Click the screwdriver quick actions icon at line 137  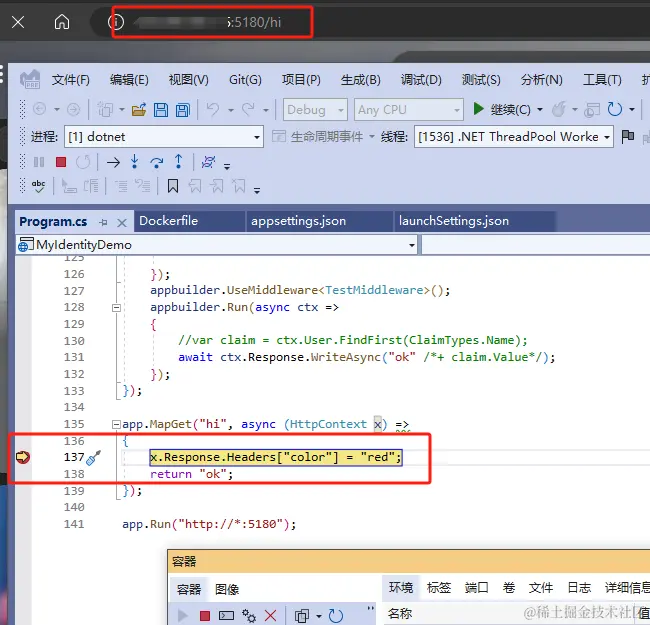point(93,458)
